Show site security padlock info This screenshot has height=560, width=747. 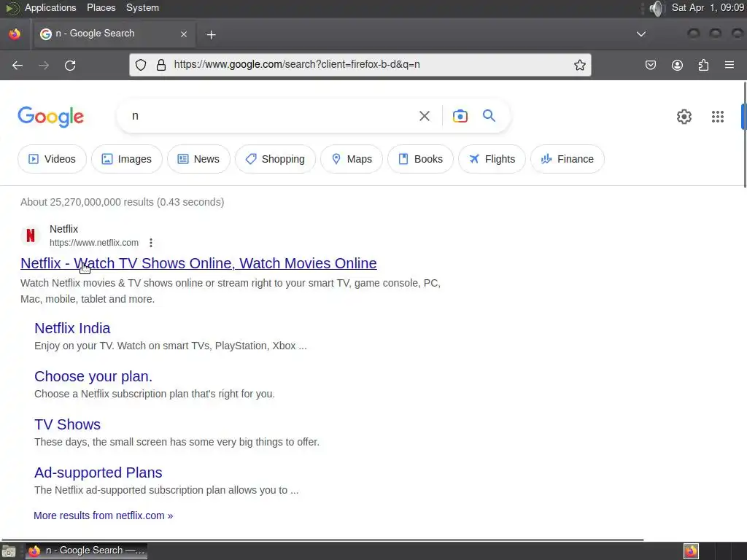pyautogui.click(x=161, y=65)
